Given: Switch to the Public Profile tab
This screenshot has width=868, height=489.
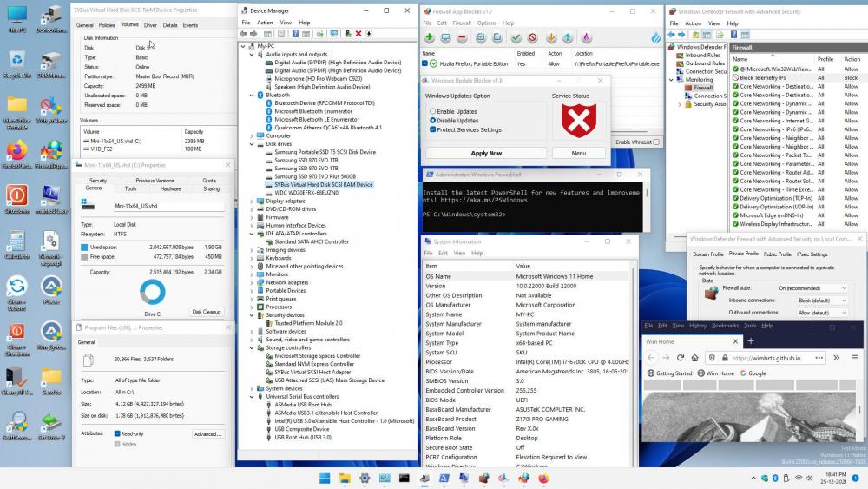Looking at the screenshot, I should tap(777, 254).
